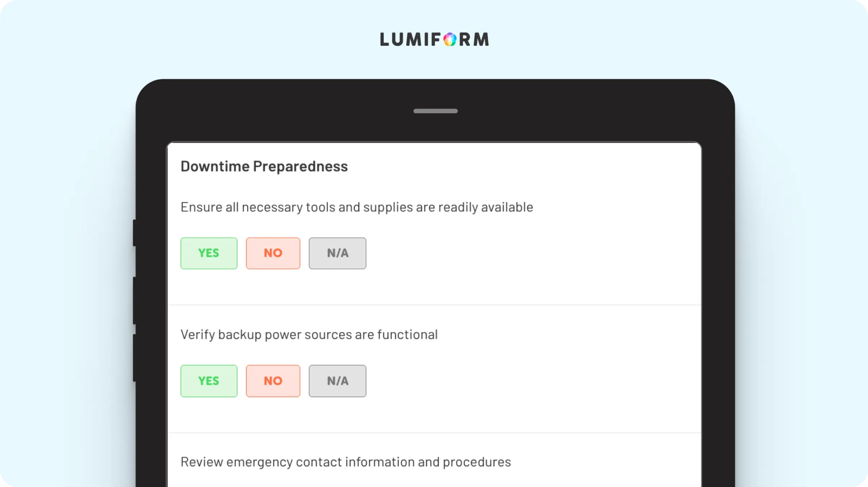This screenshot has height=487, width=868.
Task: Click the 'Ensure all necessary tools' question text
Action: [356, 207]
